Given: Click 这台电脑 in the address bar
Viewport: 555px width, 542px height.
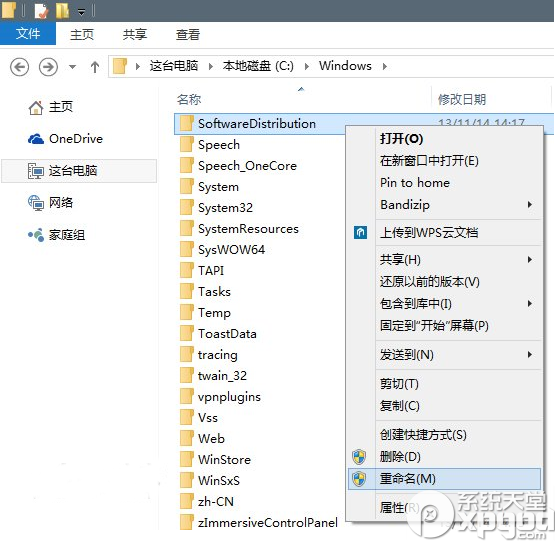Looking at the screenshot, I should click(x=173, y=66).
